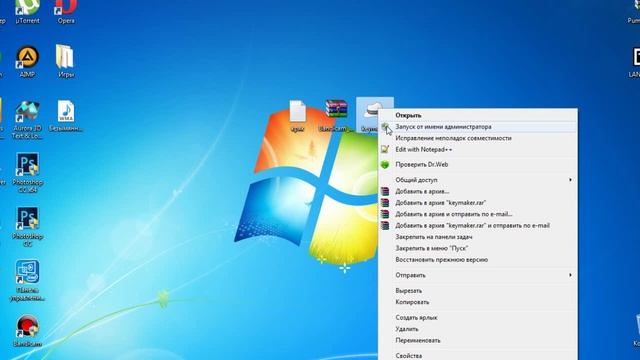Open Свойства from the context menu
This screenshot has height=360, width=640.
pos(478,355)
